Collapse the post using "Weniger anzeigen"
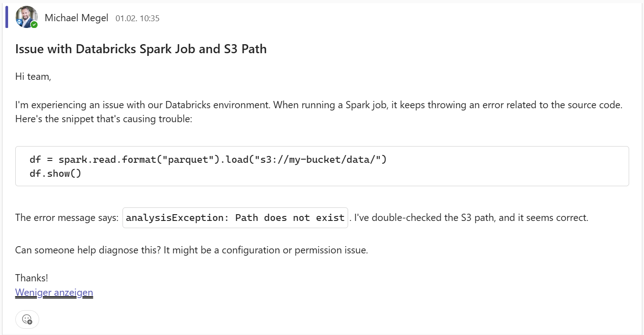The height and width of the screenshot is (335, 644). (x=54, y=292)
